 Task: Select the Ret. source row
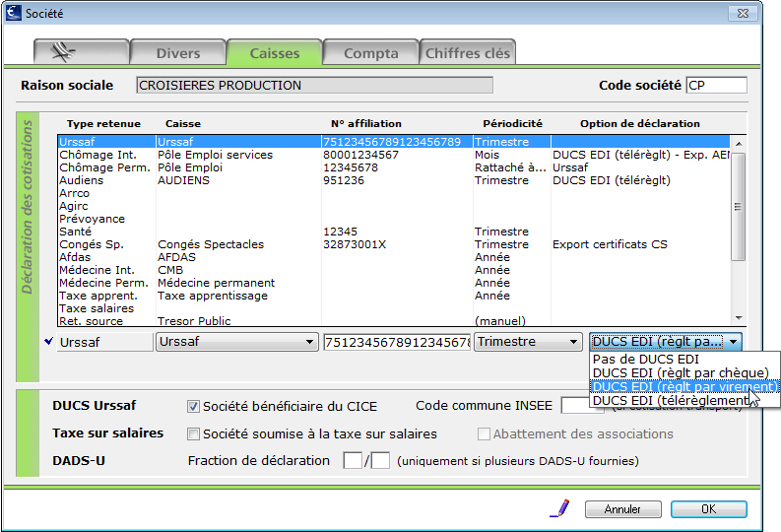tap(394, 321)
